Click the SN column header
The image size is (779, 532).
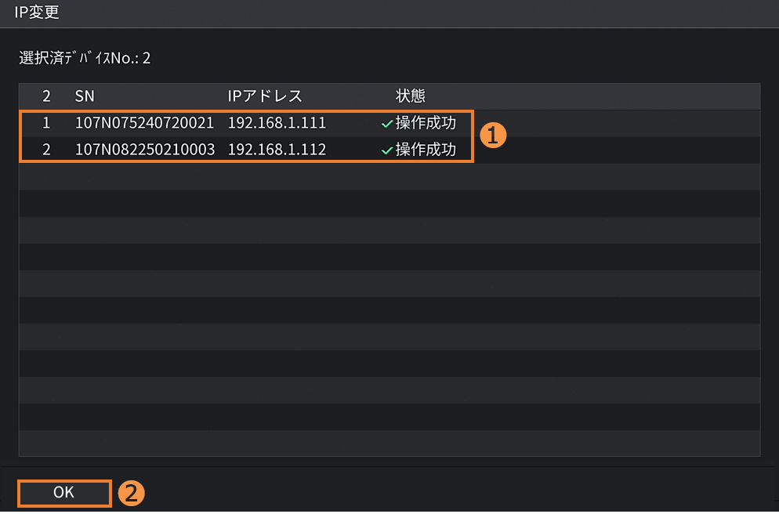coord(85,96)
